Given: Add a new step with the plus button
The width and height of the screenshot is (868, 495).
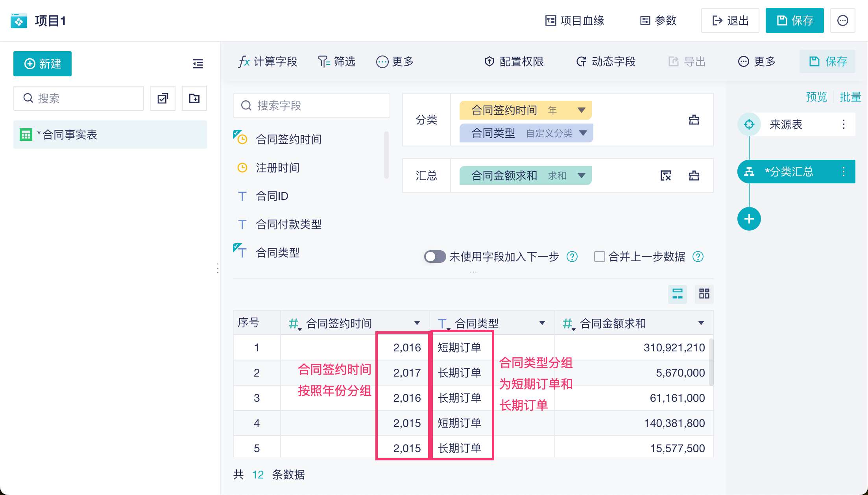Looking at the screenshot, I should click(749, 219).
